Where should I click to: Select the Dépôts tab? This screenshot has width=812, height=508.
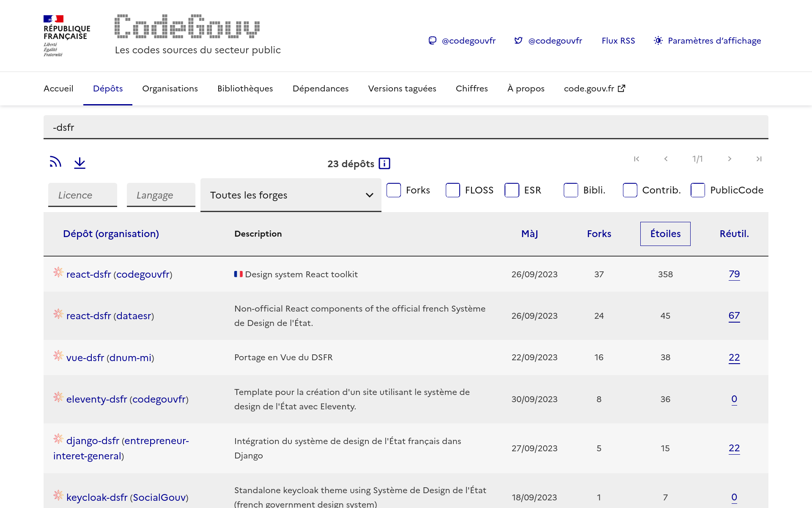click(108, 88)
